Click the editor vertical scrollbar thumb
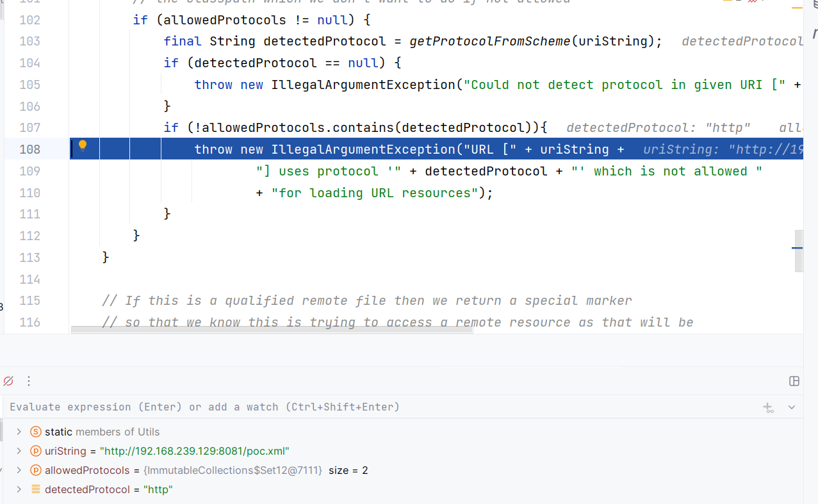 click(799, 251)
